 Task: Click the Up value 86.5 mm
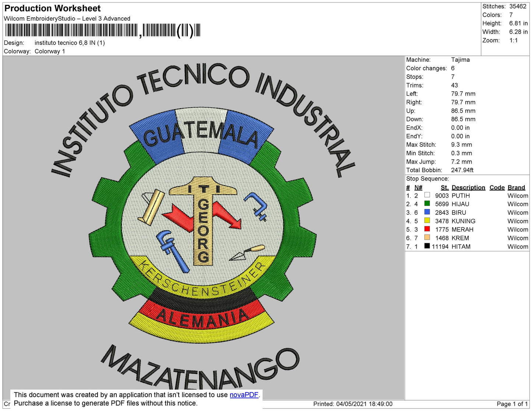click(463, 111)
